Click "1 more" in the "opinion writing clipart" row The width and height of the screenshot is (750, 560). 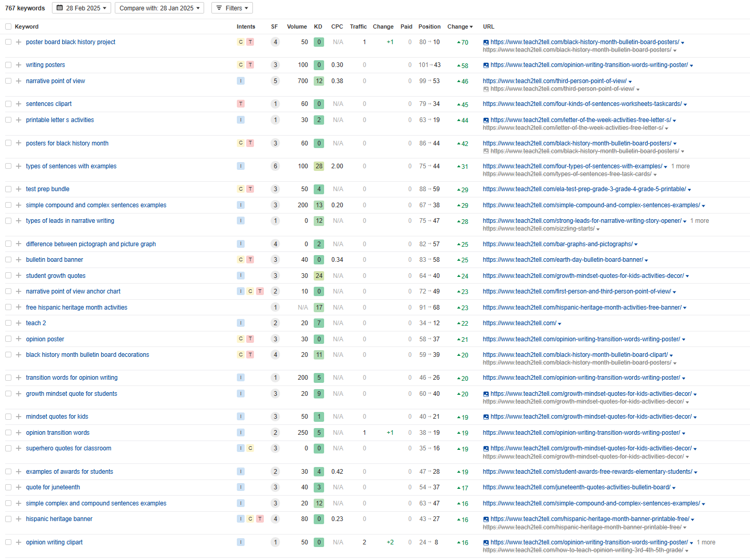pyautogui.click(x=706, y=542)
